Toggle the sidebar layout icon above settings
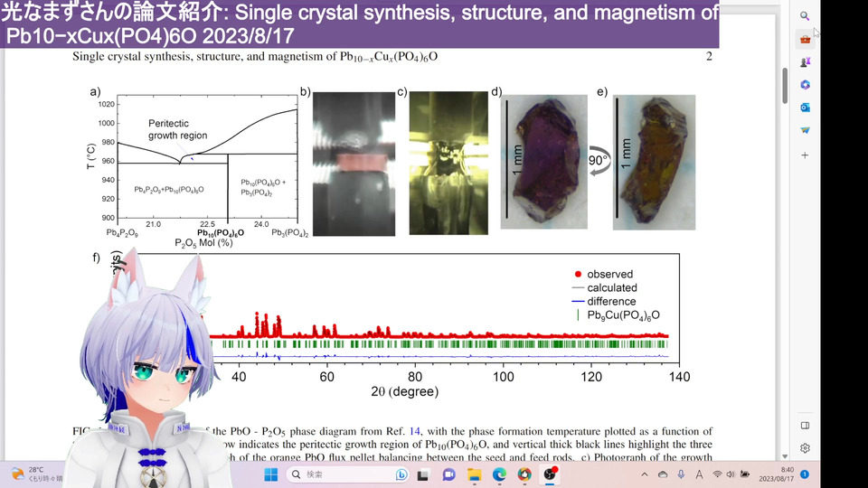868x488 pixels. coord(805,426)
